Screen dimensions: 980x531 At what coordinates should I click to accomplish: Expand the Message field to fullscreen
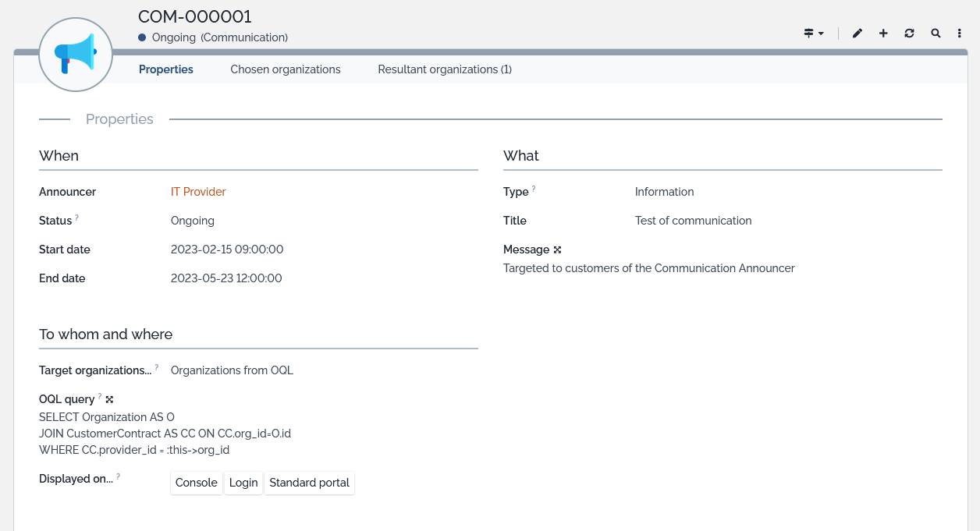[x=559, y=249]
